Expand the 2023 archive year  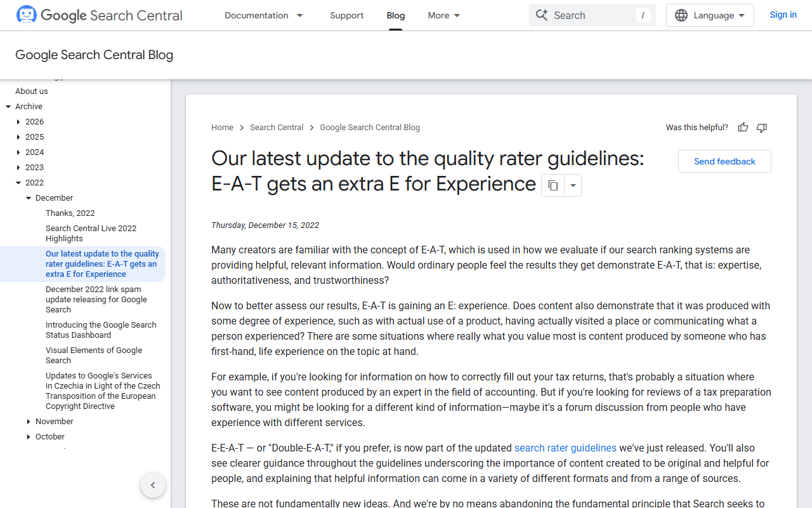tap(18, 168)
